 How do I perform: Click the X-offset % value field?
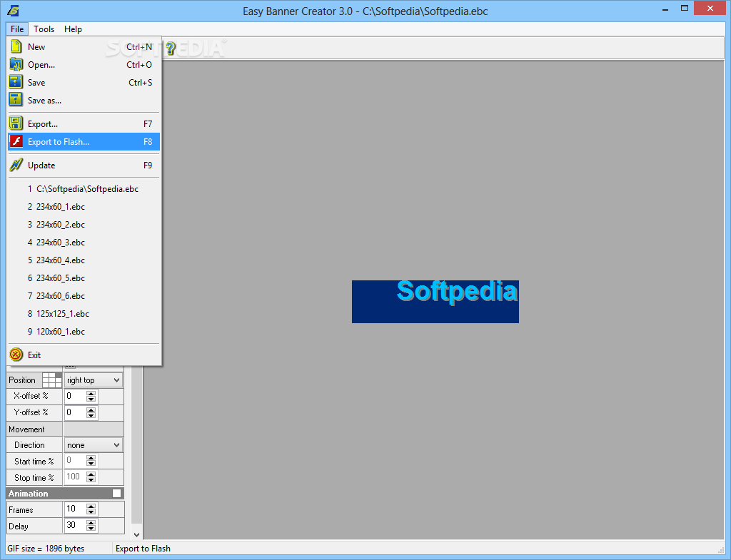75,396
